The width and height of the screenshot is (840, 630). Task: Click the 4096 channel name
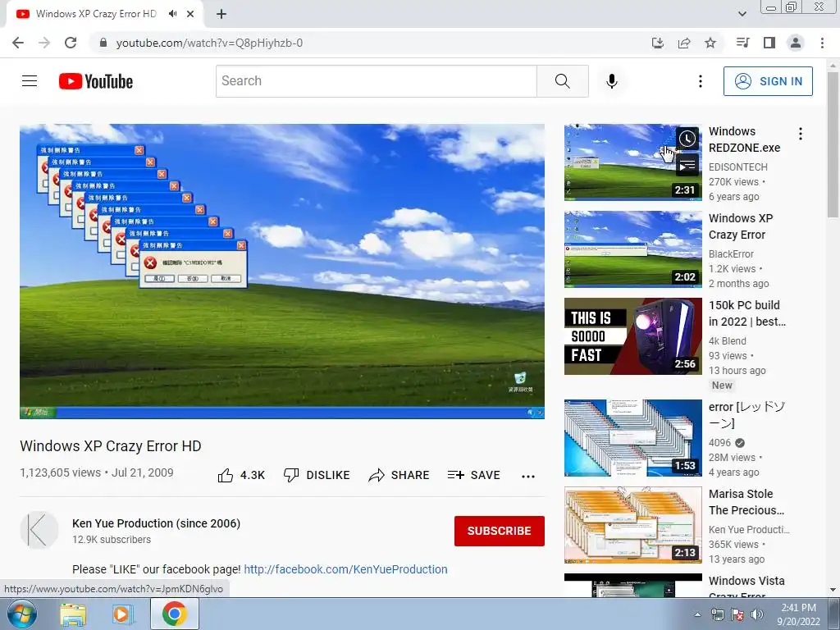pyautogui.click(x=719, y=443)
